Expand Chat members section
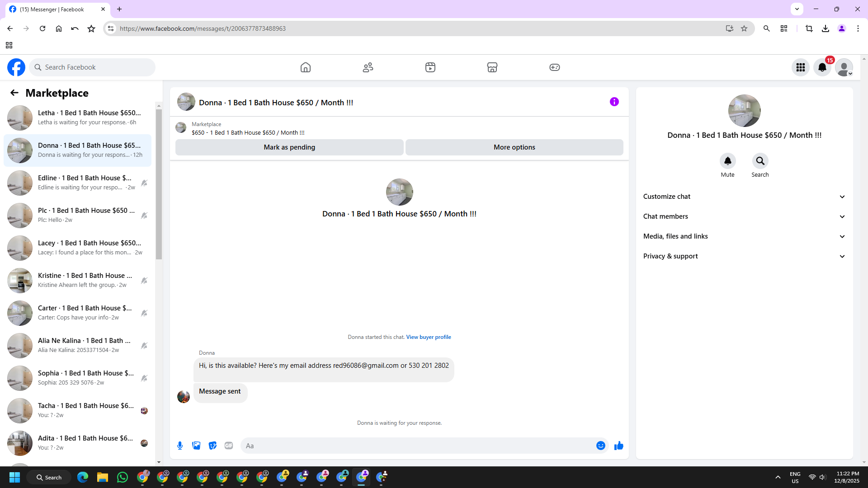This screenshot has height=488, width=868. click(x=744, y=216)
